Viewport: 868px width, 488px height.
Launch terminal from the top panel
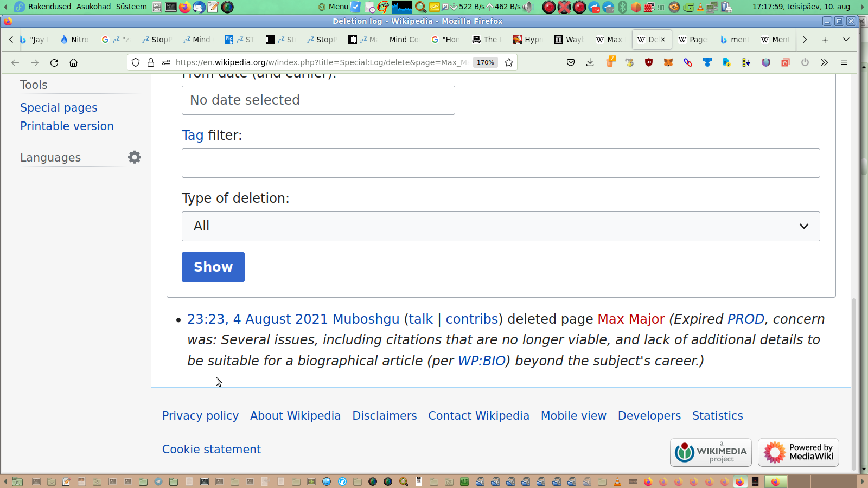(x=171, y=7)
